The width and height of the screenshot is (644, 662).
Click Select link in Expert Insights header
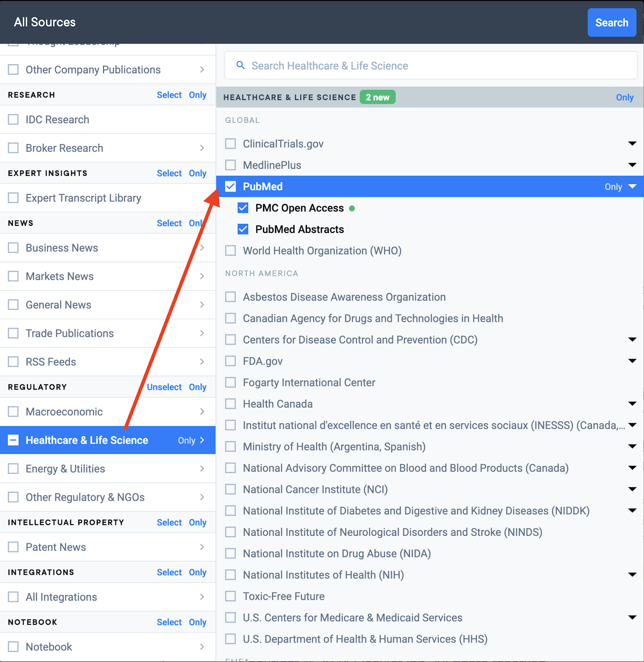coord(169,173)
